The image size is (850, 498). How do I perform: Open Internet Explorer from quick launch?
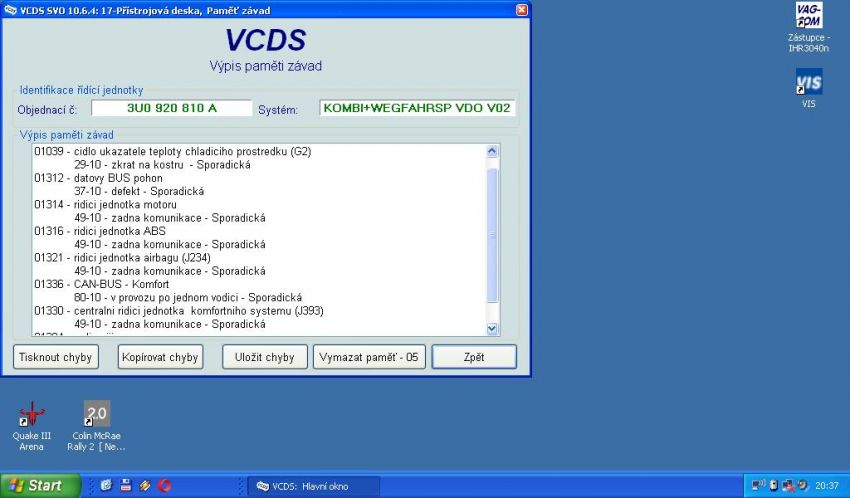click(106, 485)
